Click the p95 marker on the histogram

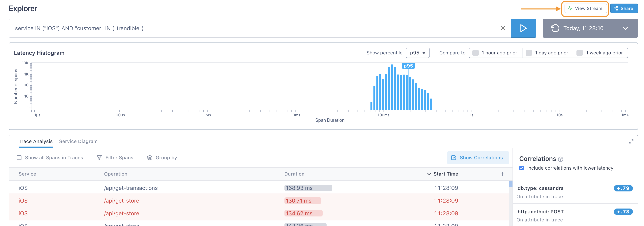point(408,66)
